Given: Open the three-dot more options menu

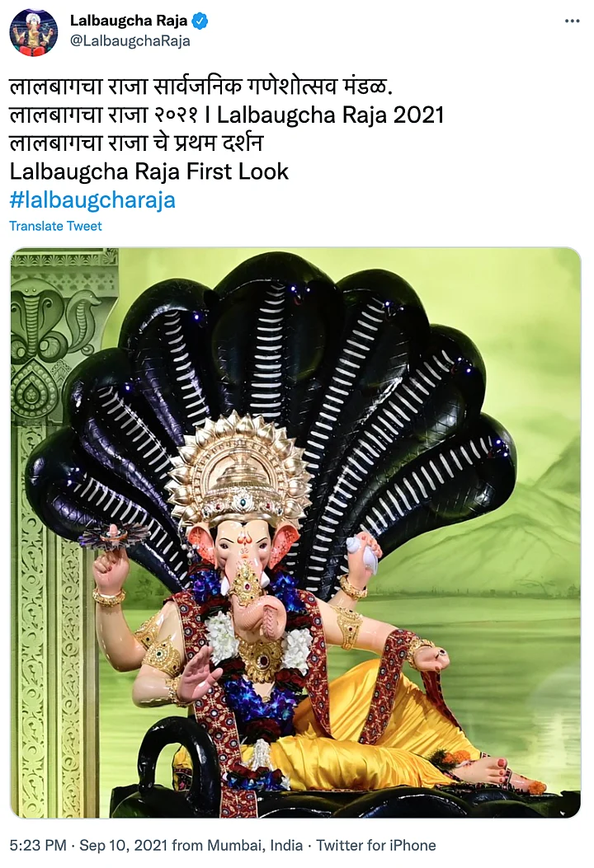Looking at the screenshot, I should pyautogui.click(x=572, y=21).
